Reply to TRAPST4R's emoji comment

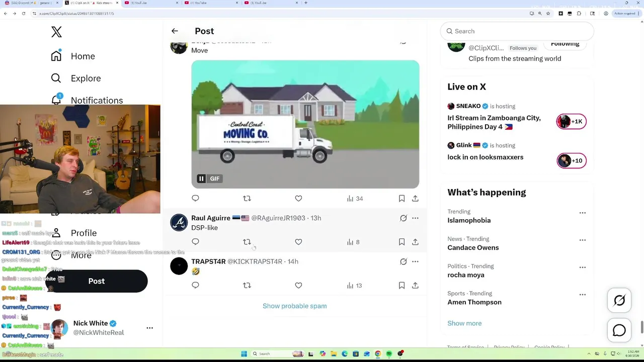(195, 286)
